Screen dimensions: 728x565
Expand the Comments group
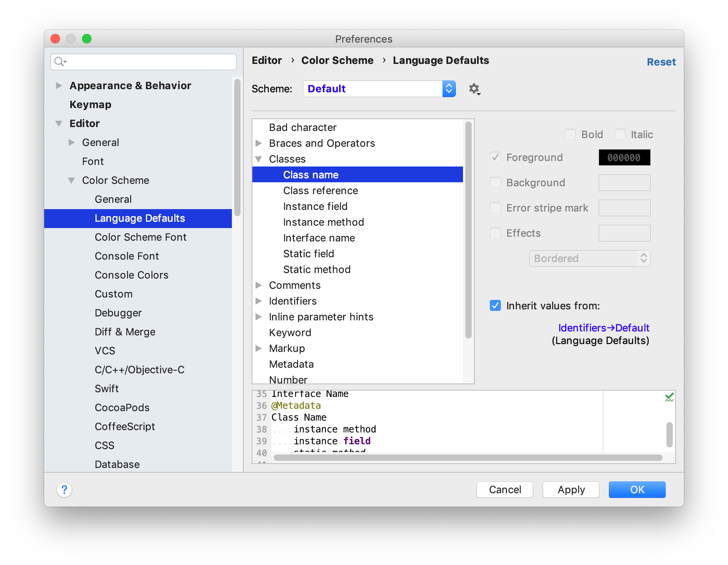[x=259, y=285]
